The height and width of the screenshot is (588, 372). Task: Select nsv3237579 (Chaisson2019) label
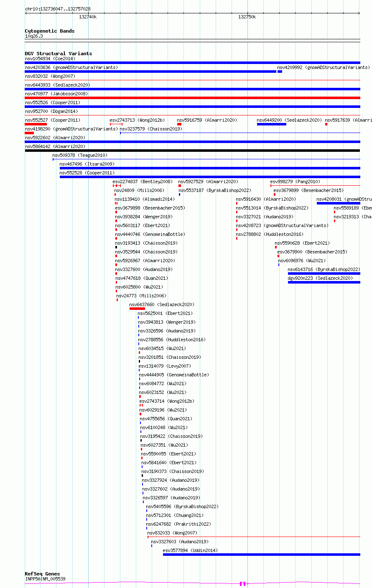click(151, 129)
